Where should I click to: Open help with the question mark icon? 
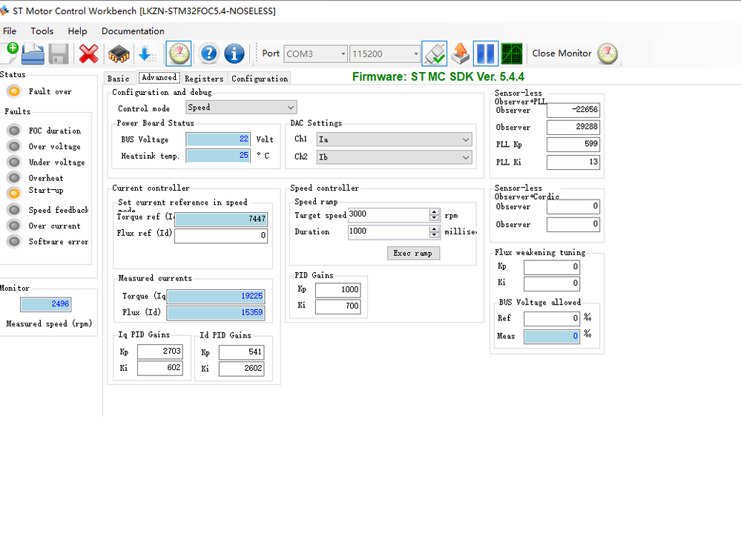[x=208, y=53]
